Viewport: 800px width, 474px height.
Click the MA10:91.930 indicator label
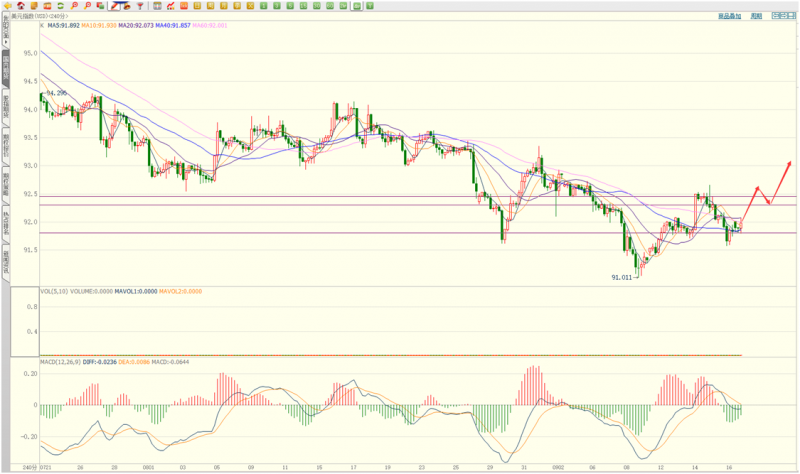click(x=99, y=26)
